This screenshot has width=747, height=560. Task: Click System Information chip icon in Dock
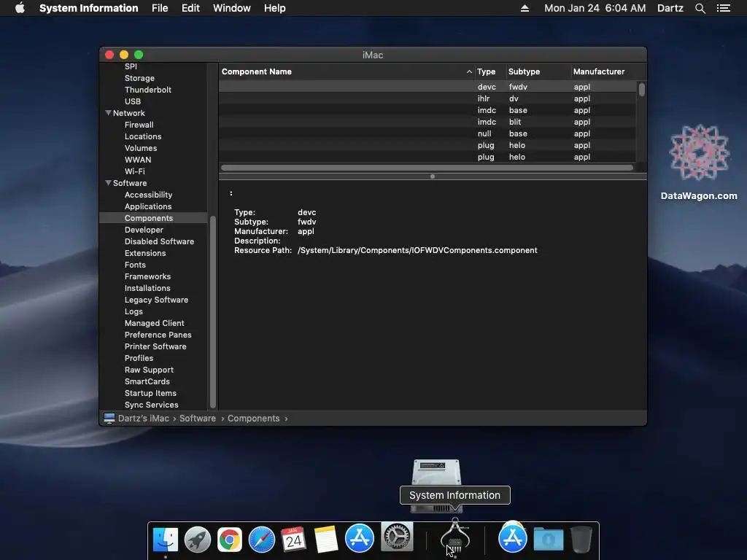click(x=455, y=537)
